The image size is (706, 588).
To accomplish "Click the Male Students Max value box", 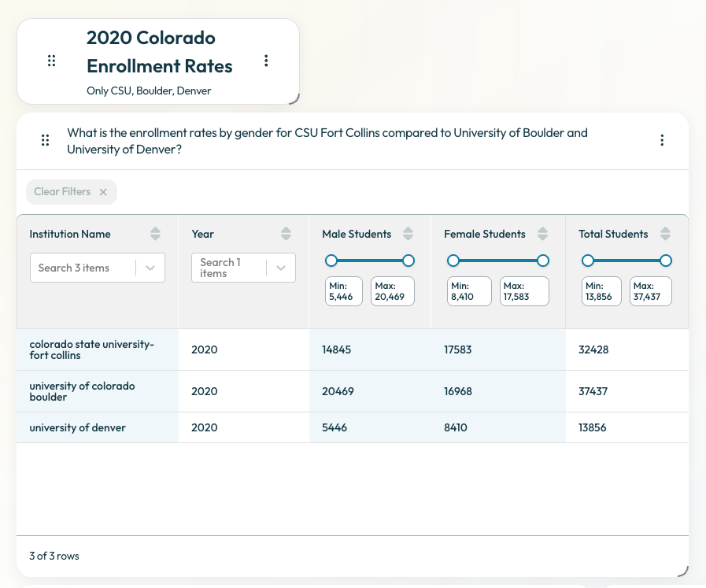I will (x=393, y=291).
